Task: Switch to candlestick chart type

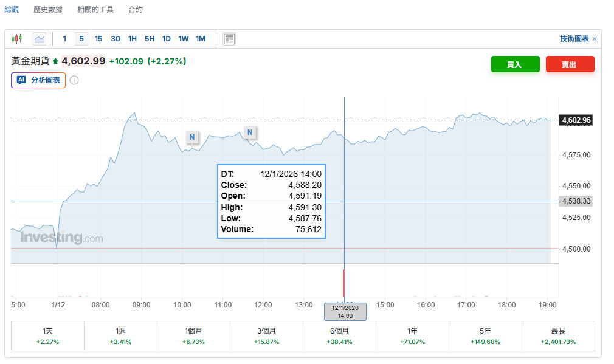Action: [x=16, y=39]
